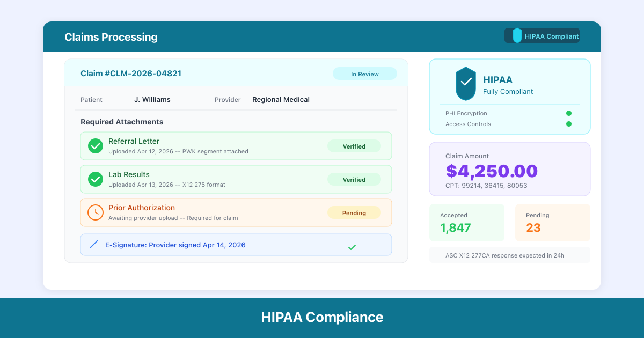Toggle the In Review status on the claim
The height and width of the screenshot is (338, 644).
click(365, 74)
